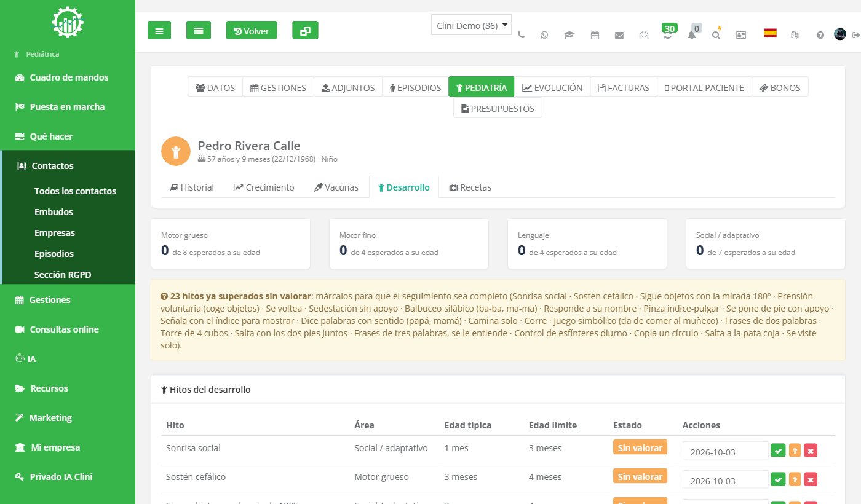The height and width of the screenshot is (504, 861).
Task: Click the user avatar picture
Action: click(x=840, y=34)
